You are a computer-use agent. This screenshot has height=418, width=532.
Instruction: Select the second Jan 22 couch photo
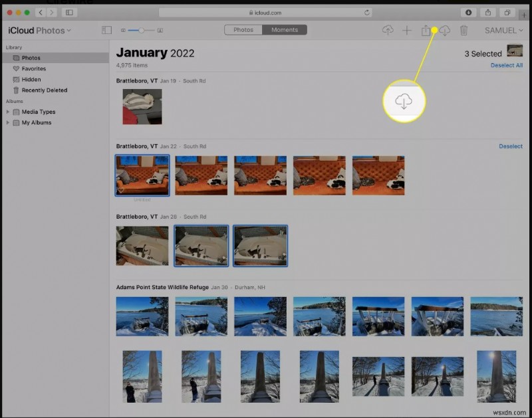tap(201, 175)
